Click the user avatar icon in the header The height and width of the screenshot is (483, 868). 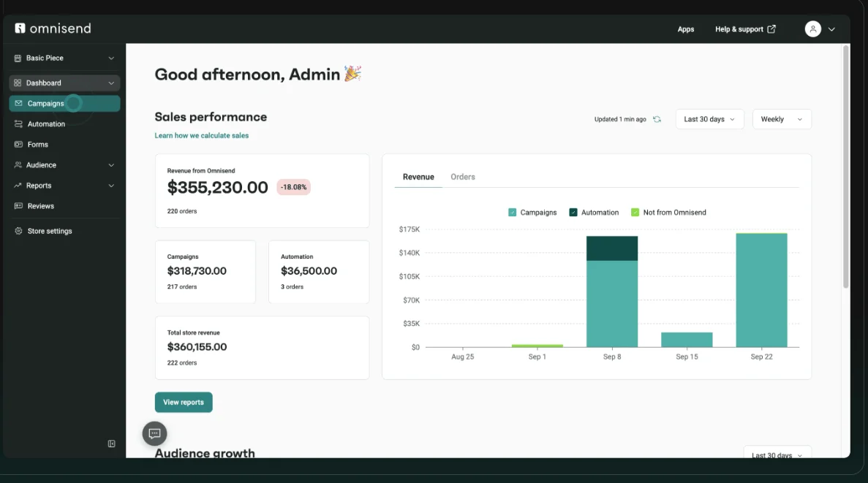point(812,28)
